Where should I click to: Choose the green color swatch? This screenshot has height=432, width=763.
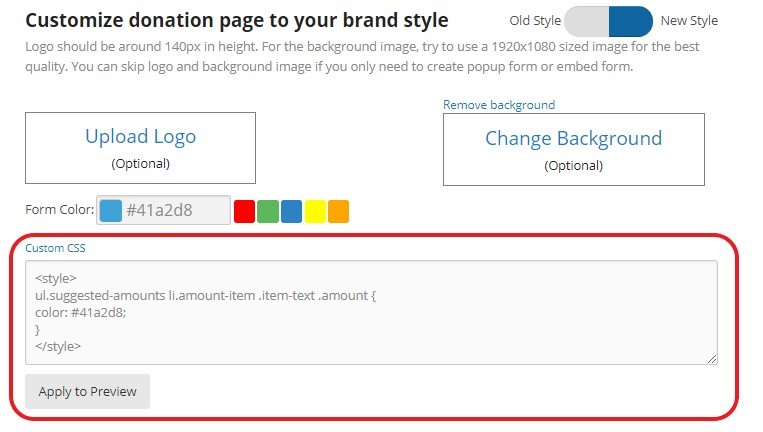(x=268, y=211)
